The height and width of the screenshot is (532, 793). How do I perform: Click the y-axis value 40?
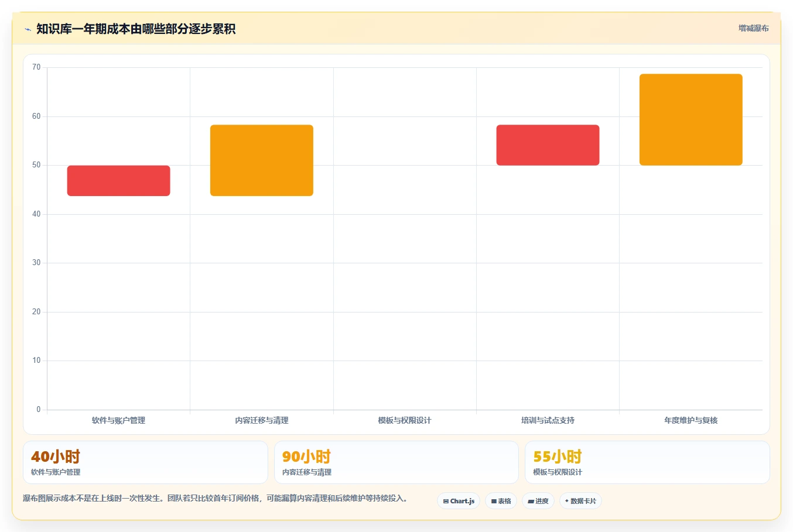click(36, 214)
